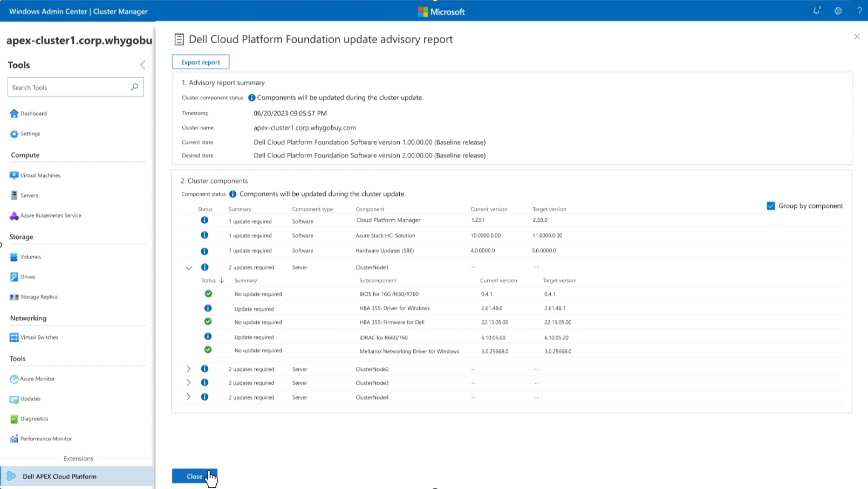Click the Storage Replica icon

(14, 297)
